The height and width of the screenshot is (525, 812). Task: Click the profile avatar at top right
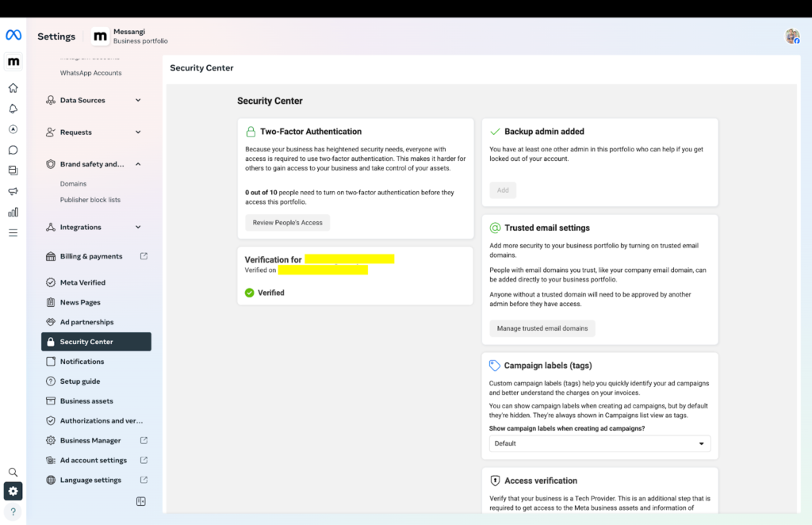(x=792, y=36)
